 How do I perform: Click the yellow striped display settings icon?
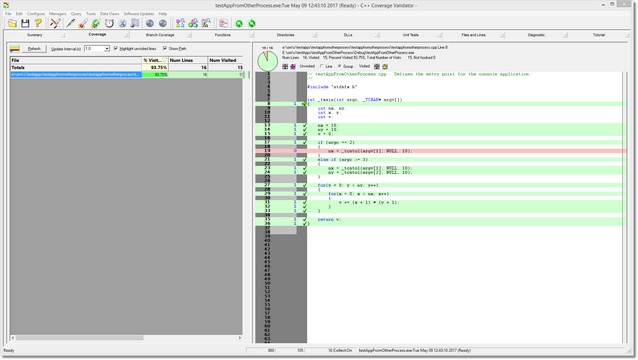15,49
